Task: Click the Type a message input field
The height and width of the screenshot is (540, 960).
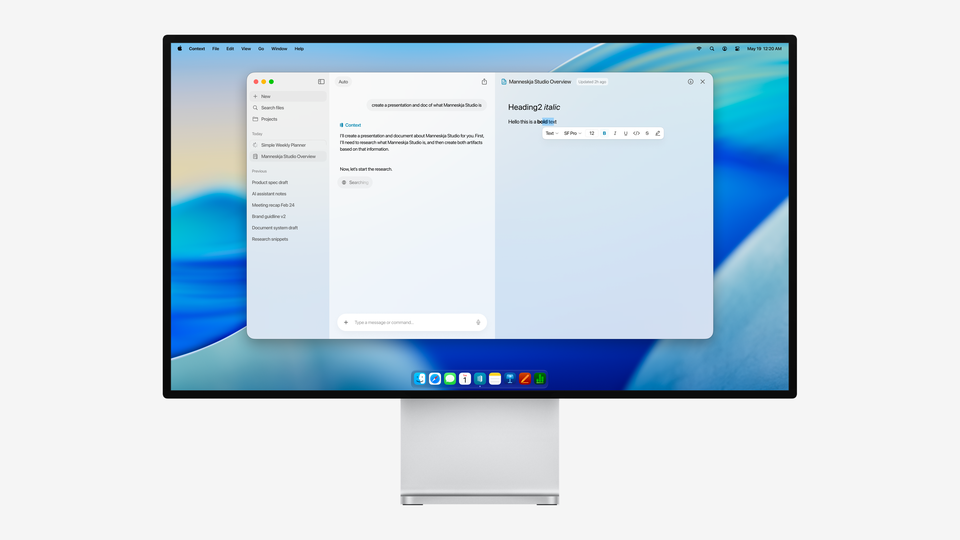Action: coord(411,322)
